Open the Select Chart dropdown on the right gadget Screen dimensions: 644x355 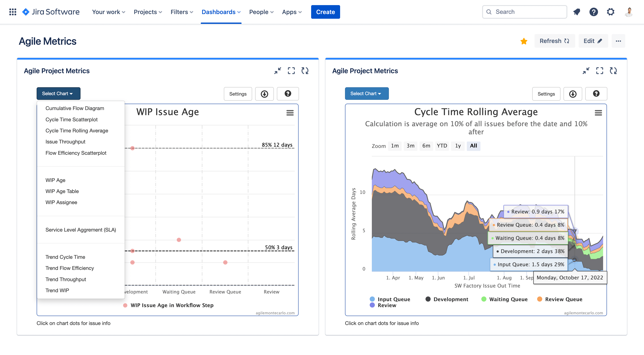tap(367, 93)
